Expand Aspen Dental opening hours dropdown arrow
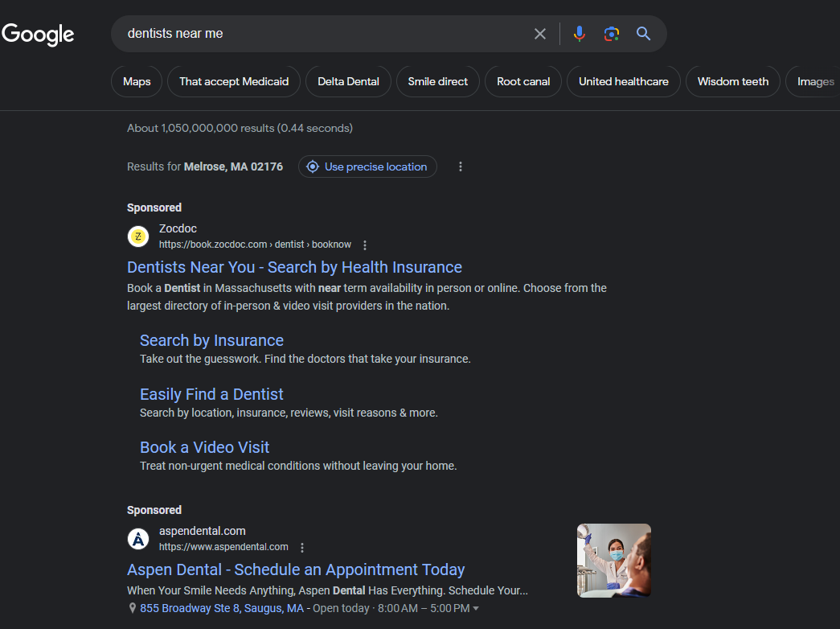This screenshot has width=840, height=629. 476,609
